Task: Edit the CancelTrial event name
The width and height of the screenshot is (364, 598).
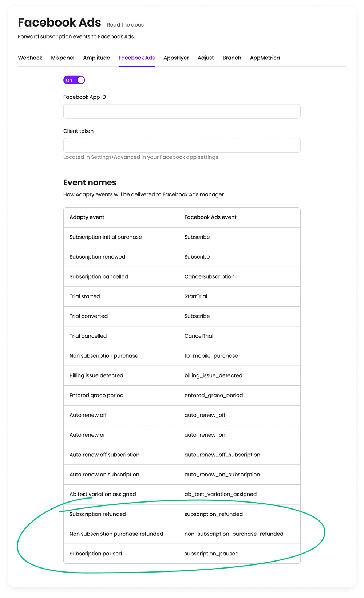Action: (199, 336)
